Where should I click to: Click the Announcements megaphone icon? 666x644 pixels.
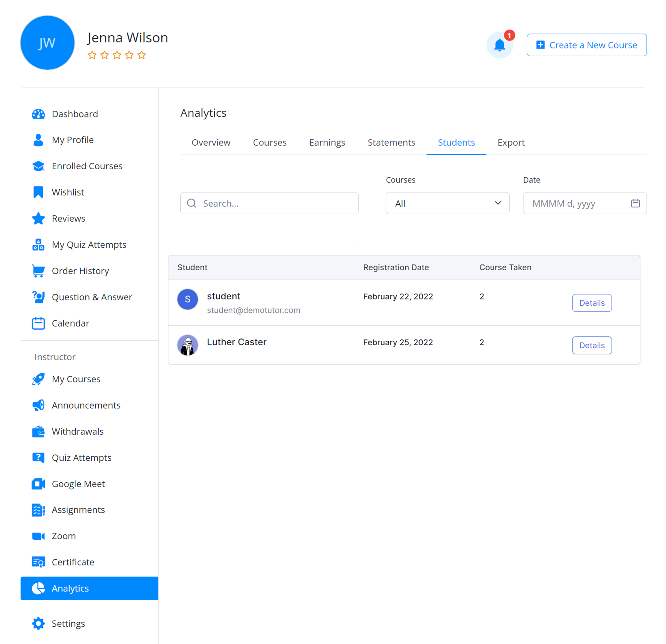38,405
